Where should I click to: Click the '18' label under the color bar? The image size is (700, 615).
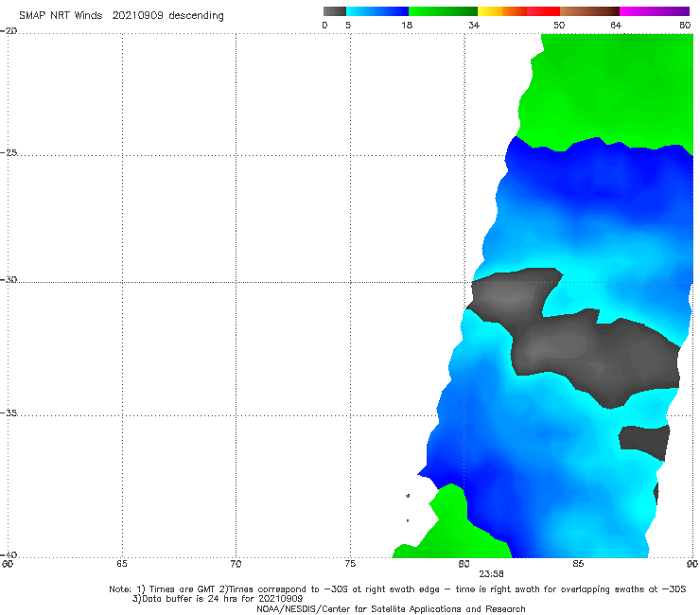click(407, 25)
